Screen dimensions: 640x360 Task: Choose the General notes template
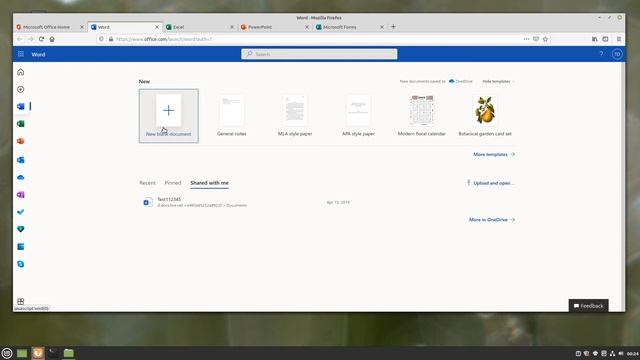pos(231,116)
